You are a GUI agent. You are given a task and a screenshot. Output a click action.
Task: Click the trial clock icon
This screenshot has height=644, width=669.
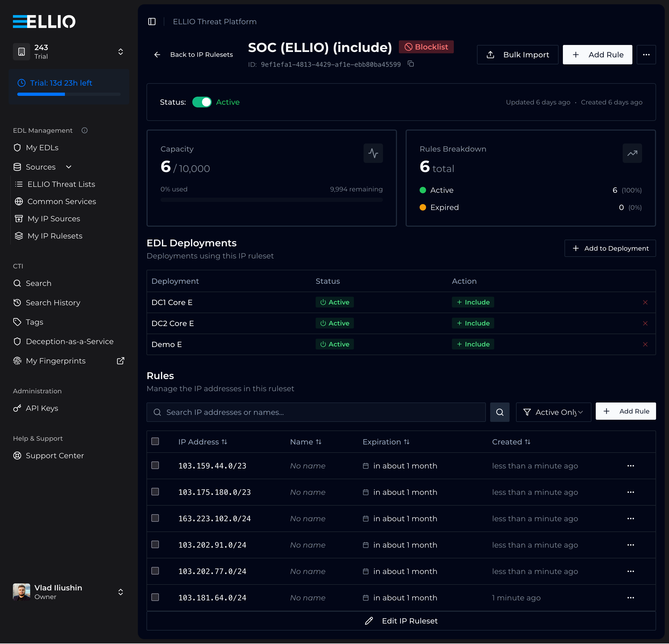(x=22, y=83)
